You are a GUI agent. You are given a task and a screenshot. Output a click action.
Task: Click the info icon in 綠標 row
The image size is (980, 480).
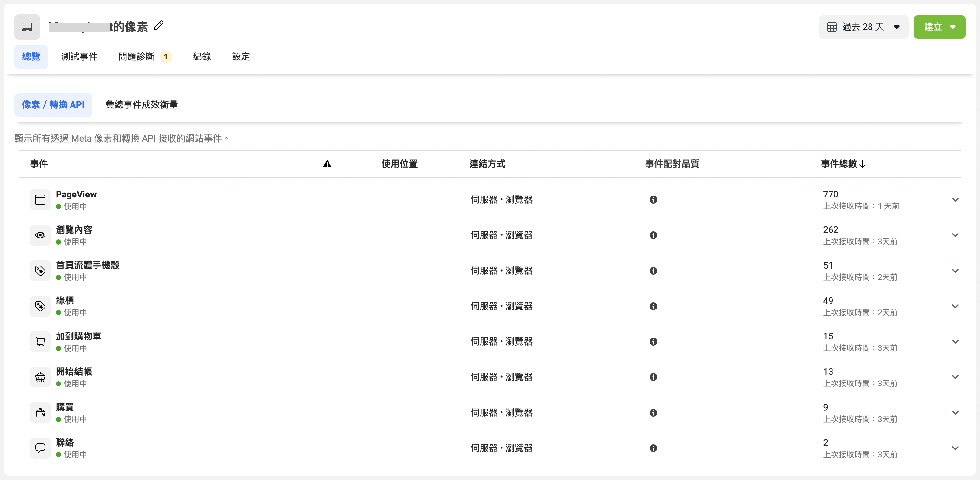[x=653, y=306]
